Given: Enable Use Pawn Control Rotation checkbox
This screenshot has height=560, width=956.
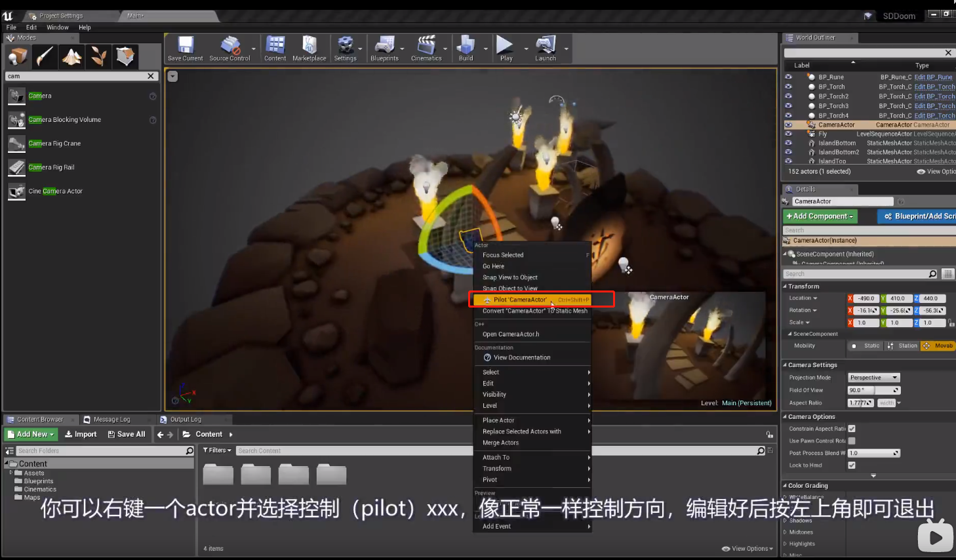Looking at the screenshot, I should click(852, 441).
